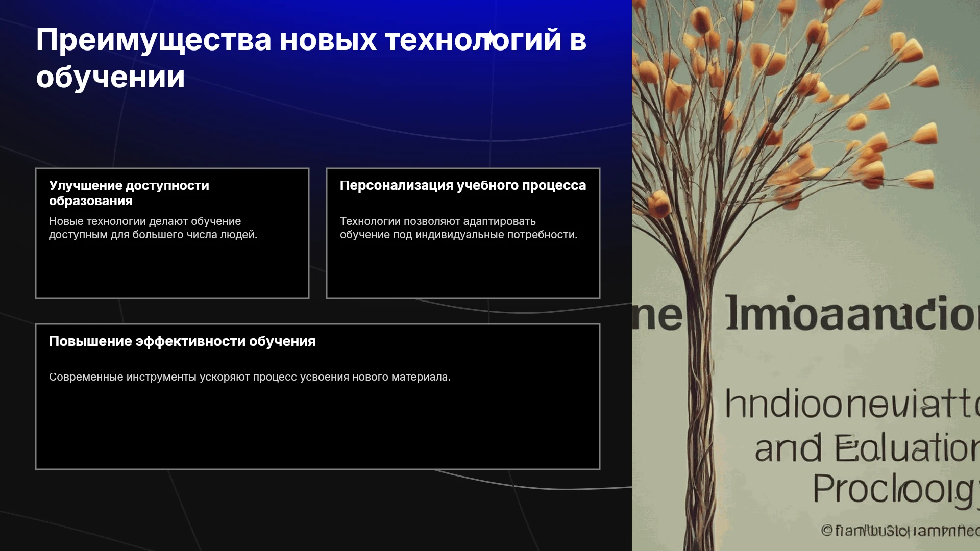The height and width of the screenshot is (551, 980).
Task: Click the empty lower area of the second card
Action: tap(463, 270)
